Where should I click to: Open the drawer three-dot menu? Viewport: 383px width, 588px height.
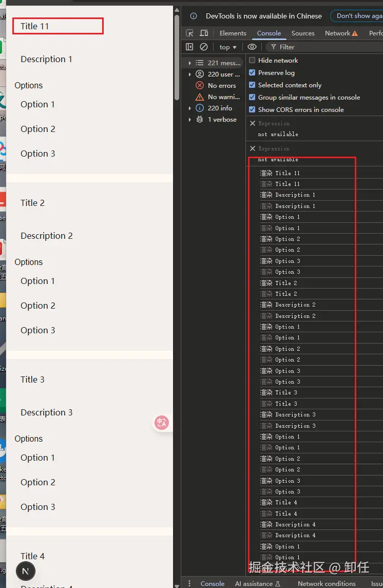click(x=189, y=583)
